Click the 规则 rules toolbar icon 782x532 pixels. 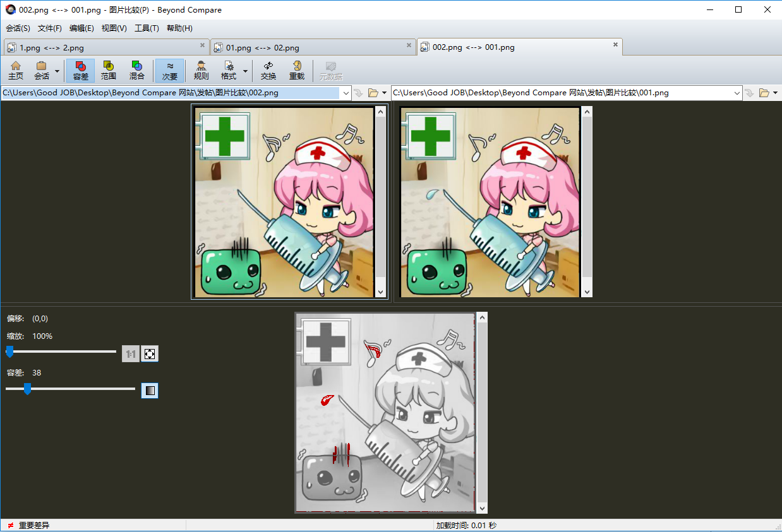(x=201, y=70)
